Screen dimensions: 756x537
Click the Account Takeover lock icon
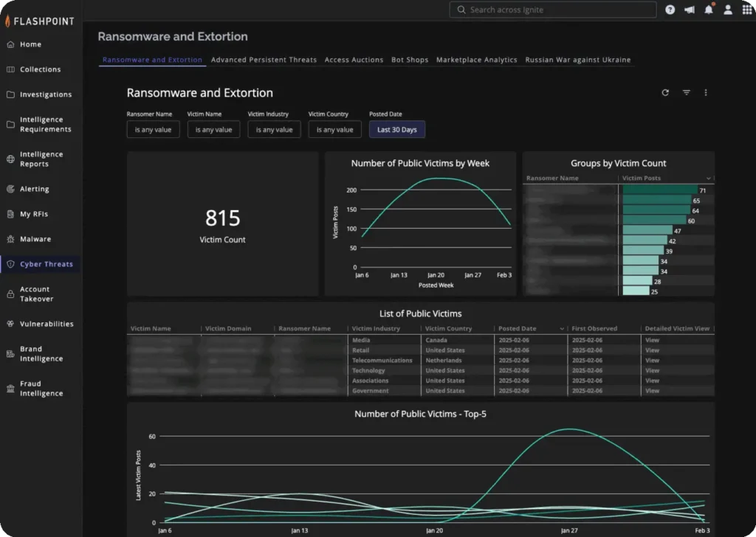10,294
